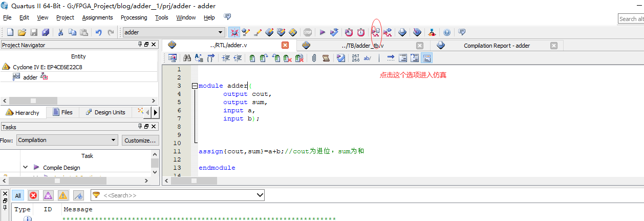
Task: Open the adder revision dropdown
Action: 174,32
